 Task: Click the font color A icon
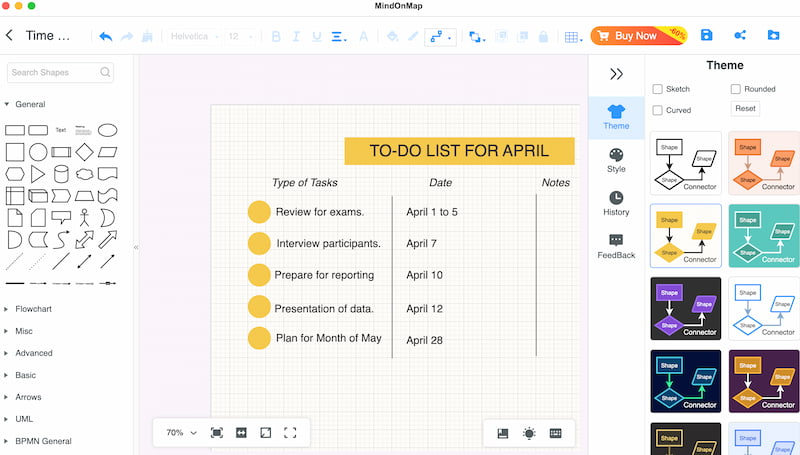(363, 36)
